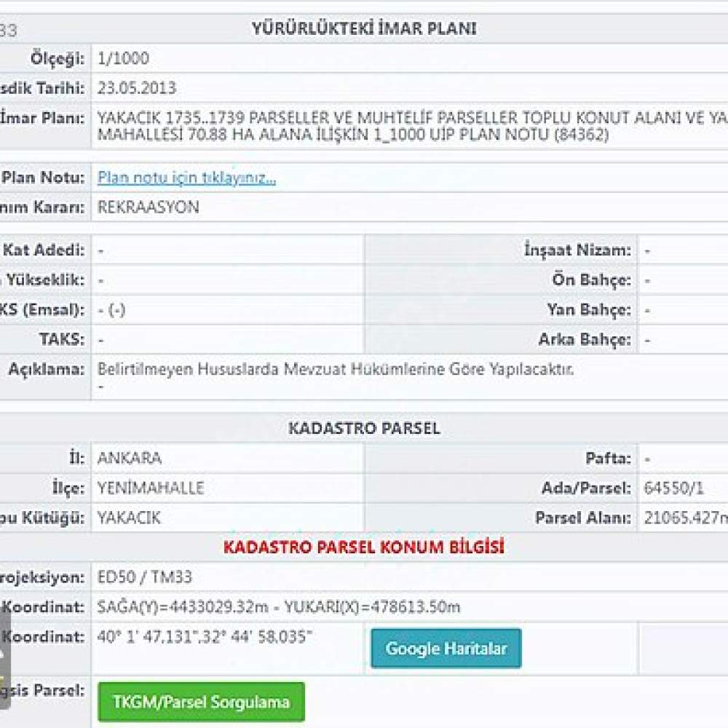Click the Arka Bahçe label

click(x=585, y=339)
